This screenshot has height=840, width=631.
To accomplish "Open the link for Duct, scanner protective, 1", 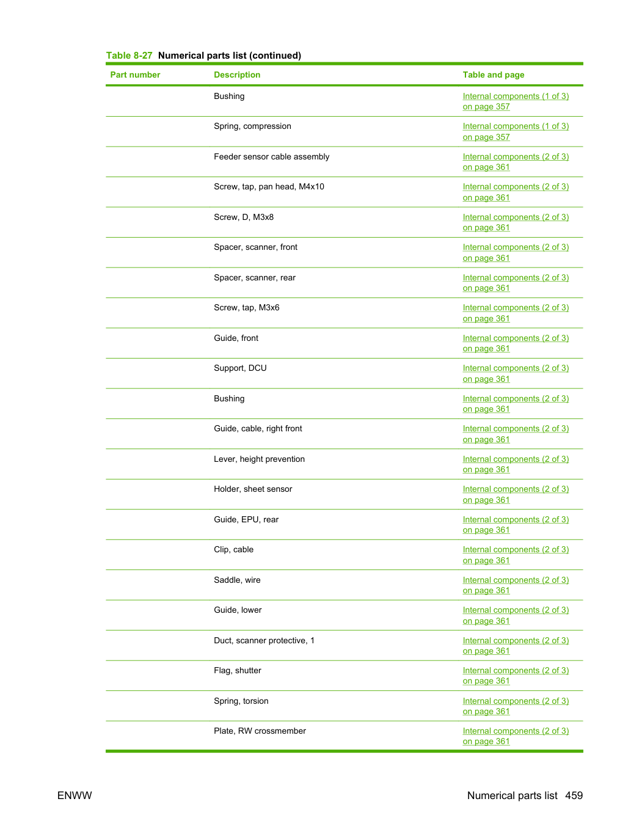I will [516, 646].
